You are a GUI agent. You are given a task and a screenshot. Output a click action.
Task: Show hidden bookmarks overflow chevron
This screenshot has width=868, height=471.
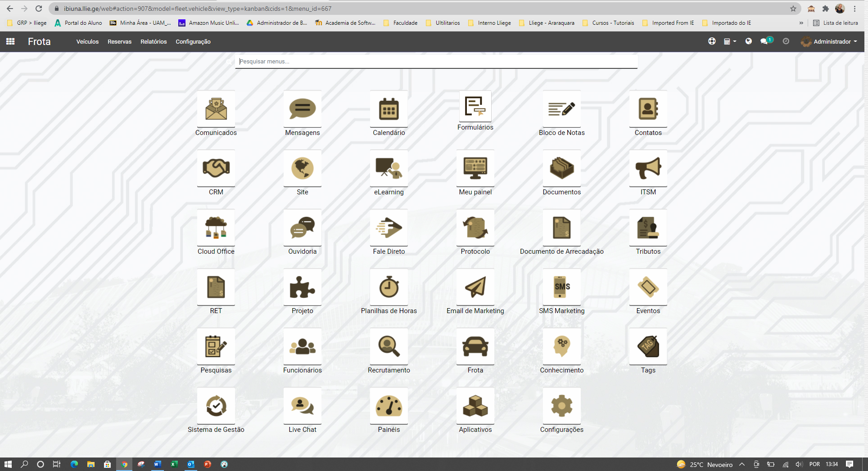[801, 23]
